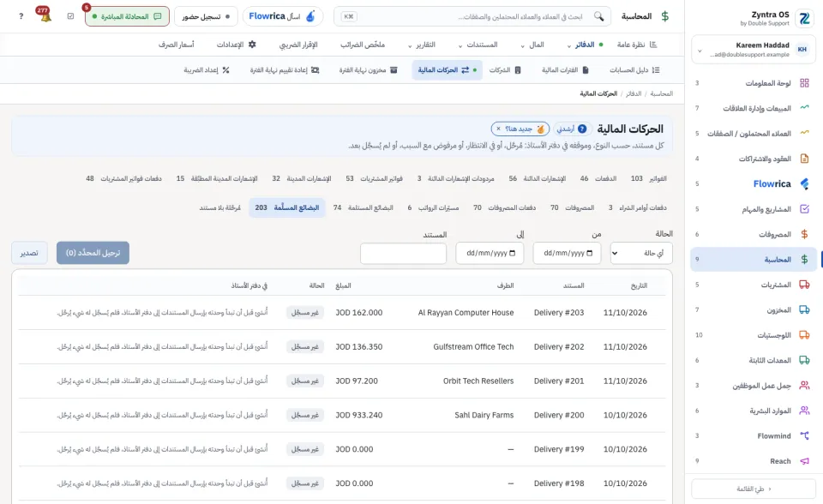Click JOD 933.240 amount cell
This screenshot has height=504, width=823.
(x=359, y=415)
